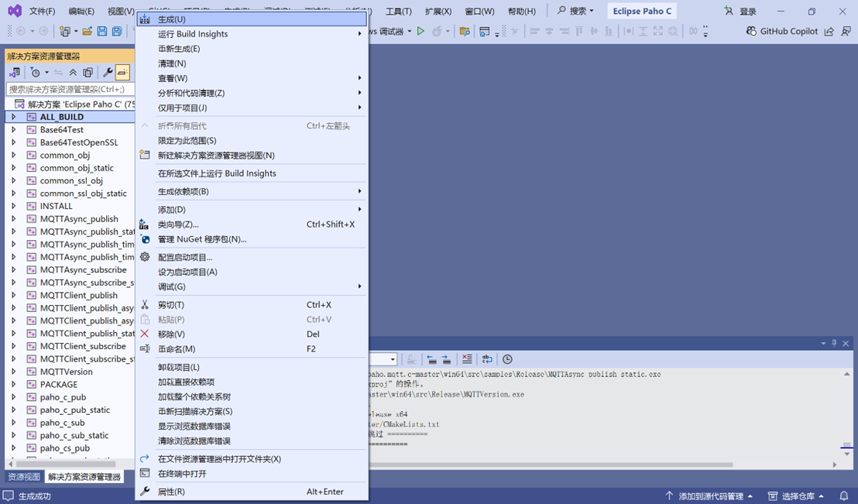Open the File (文件) menu

click(x=42, y=11)
